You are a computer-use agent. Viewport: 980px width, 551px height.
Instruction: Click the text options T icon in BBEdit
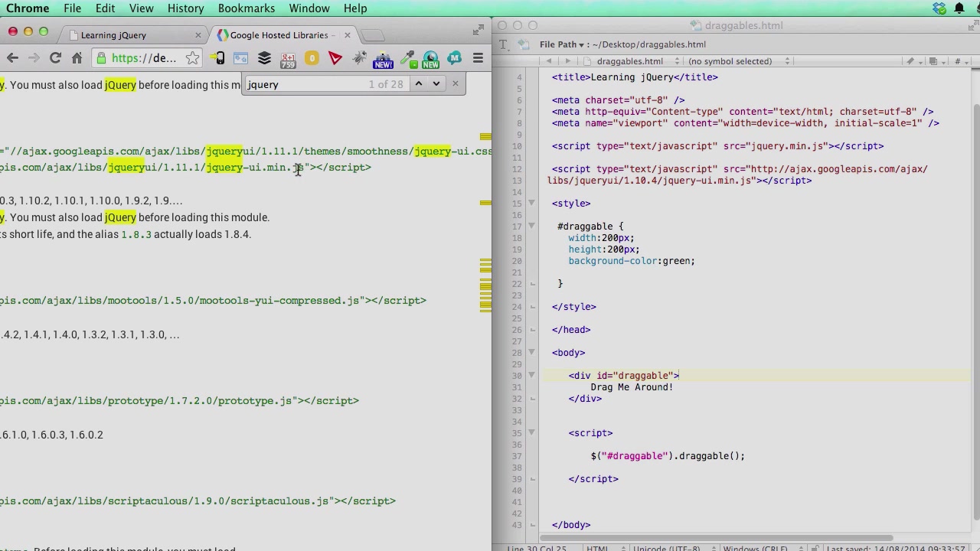tap(503, 44)
